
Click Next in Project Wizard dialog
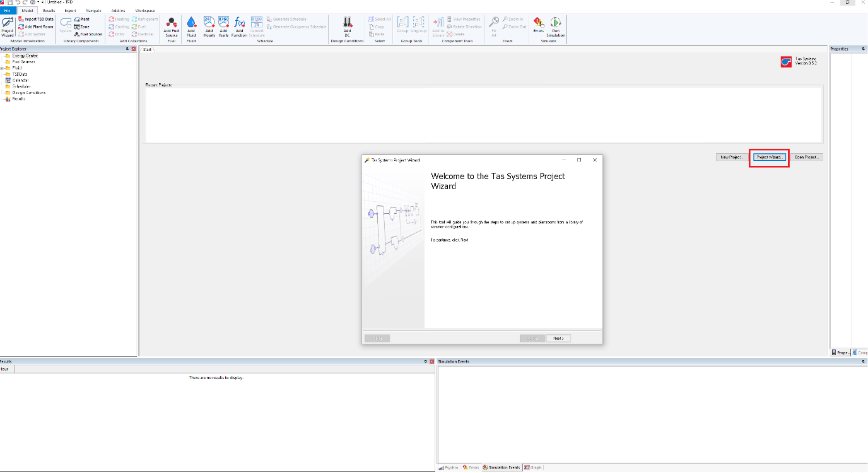pyautogui.click(x=558, y=339)
